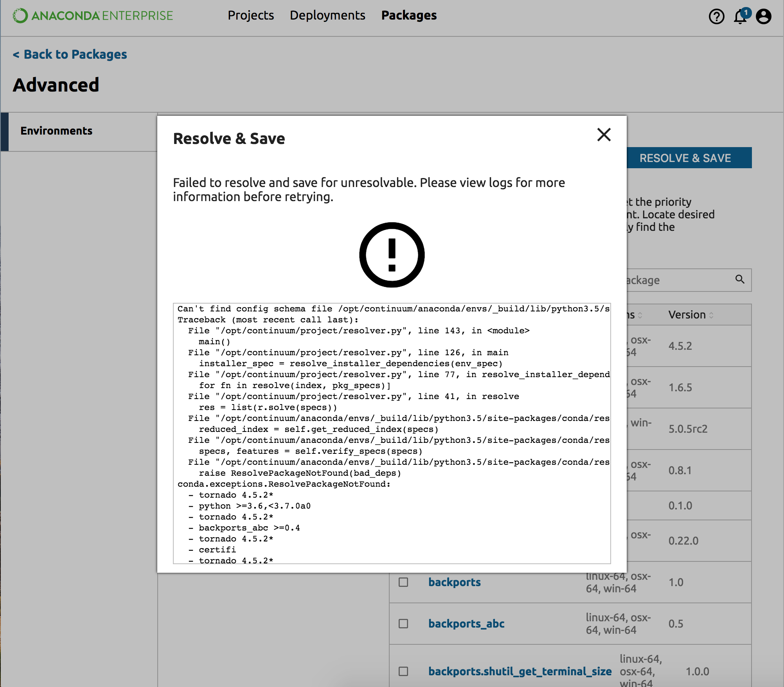The height and width of the screenshot is (687, 784).
Task: Go to Projects menu
Action: click(x=251, y=15)
